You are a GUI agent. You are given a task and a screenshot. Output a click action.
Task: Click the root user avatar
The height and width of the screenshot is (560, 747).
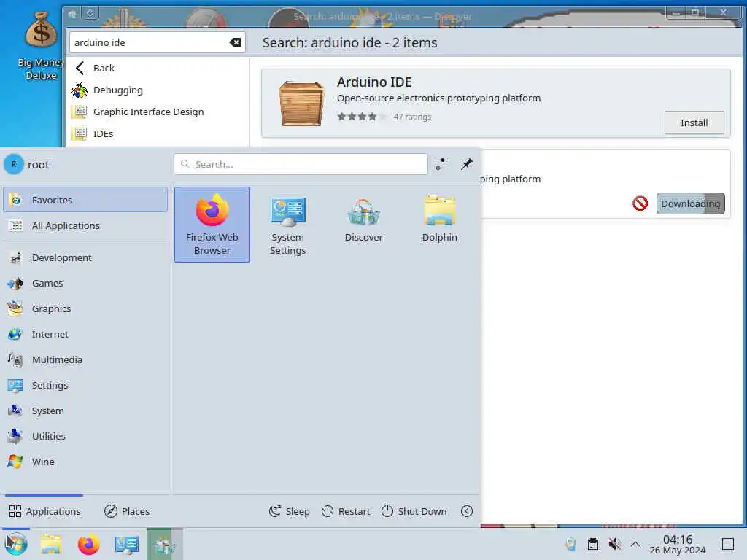pos(14,164)
